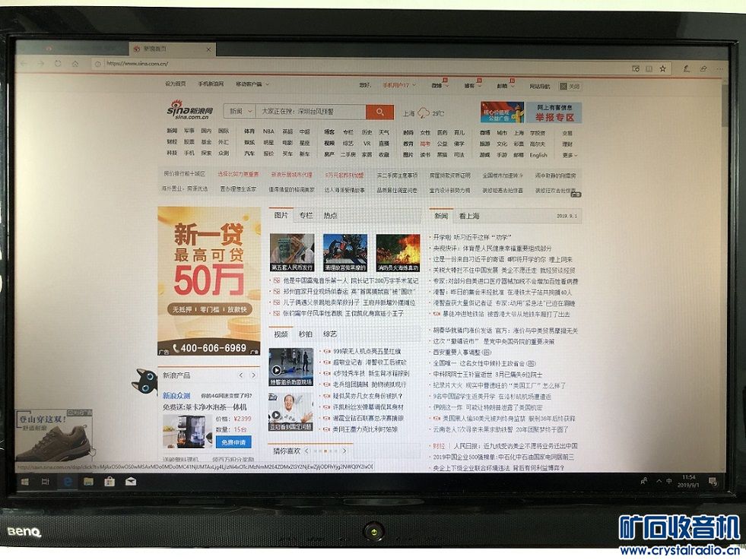This screenshot has height=560, width=746.
Task: Open the firefighters fire photo thumbnail
Action: [398, 253]
